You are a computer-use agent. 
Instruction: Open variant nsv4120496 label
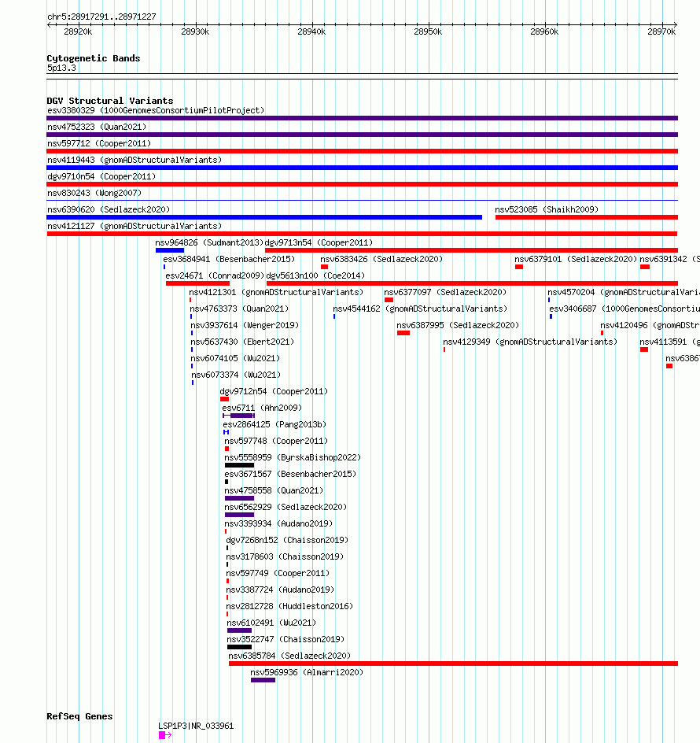650,326
